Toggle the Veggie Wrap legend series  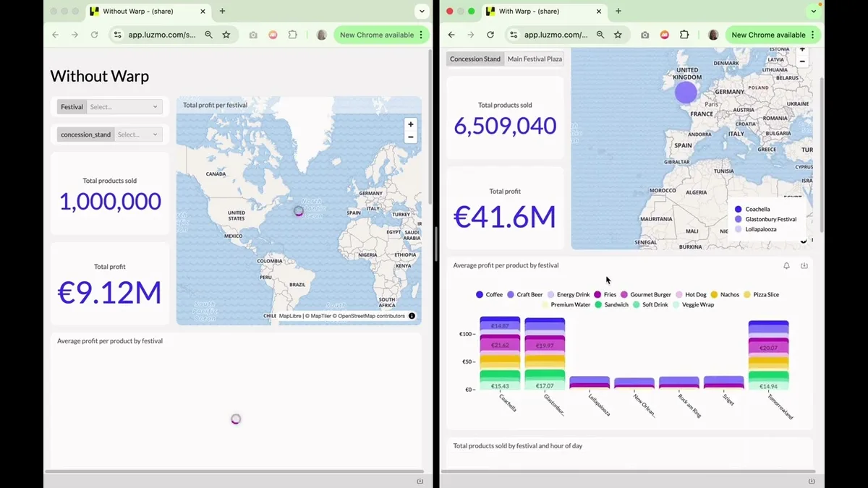(x=693, y=305)
